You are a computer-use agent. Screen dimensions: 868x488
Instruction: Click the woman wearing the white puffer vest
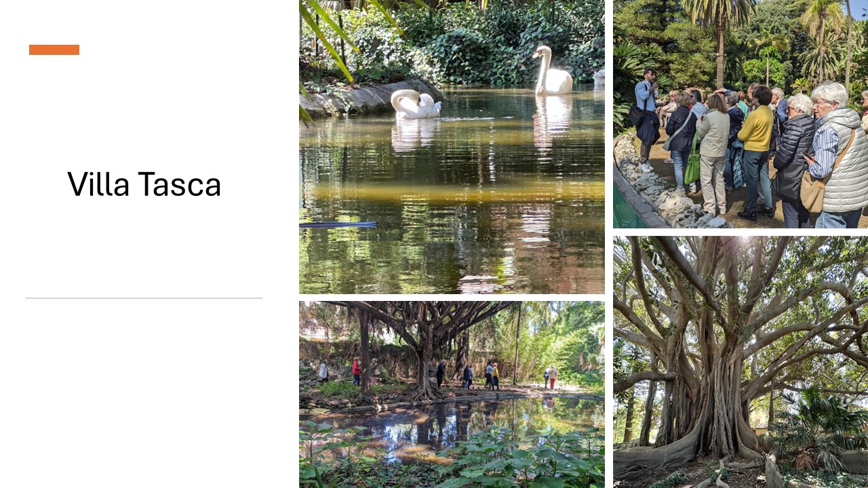click(x=838, y=156)
